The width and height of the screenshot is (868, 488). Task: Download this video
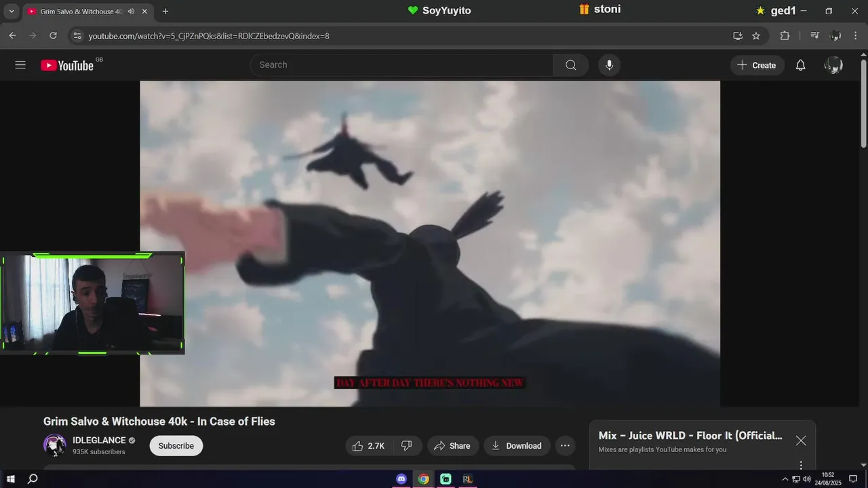click(517, 445)
